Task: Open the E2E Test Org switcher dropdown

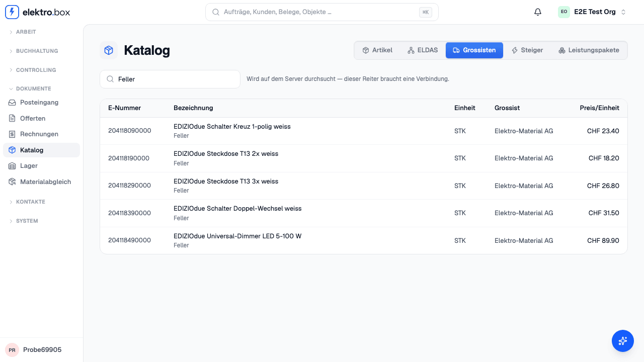Action: (x=592, y=12)
